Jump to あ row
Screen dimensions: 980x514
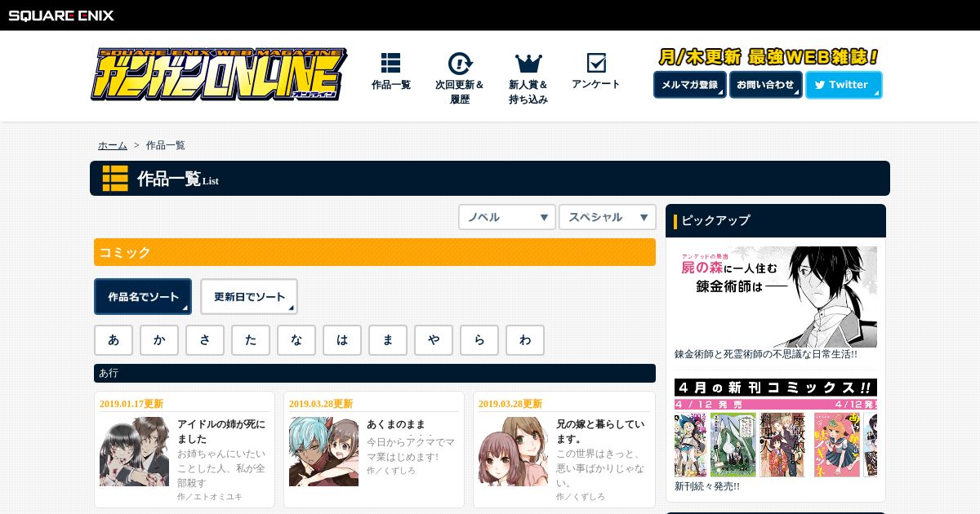pos(114,340)
